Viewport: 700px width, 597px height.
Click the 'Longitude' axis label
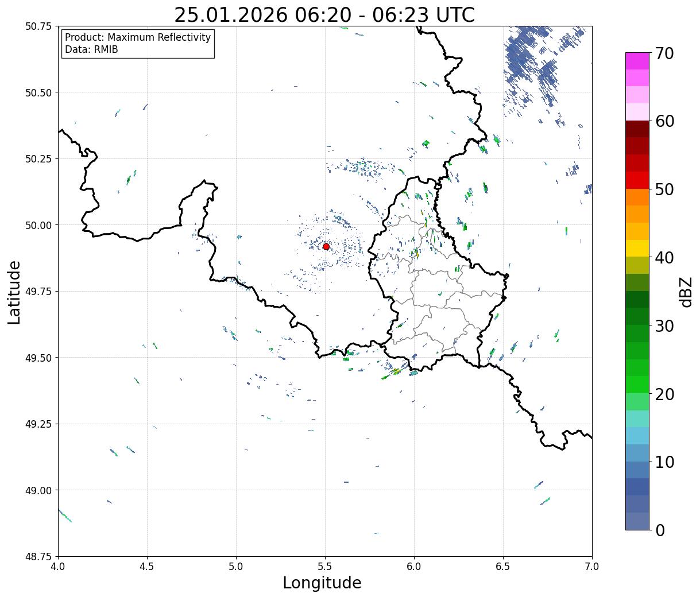pyautogui.click(x=322, y=583)
